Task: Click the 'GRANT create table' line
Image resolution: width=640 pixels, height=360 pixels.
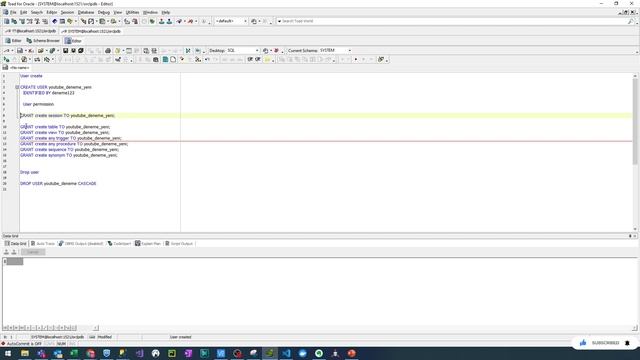Action: [x=65, y=127]
